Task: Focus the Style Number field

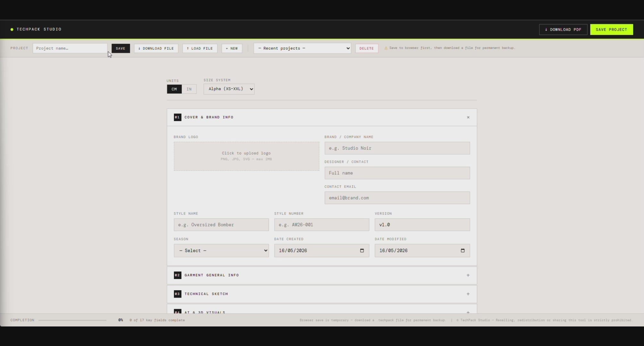Action: (322, 225)
